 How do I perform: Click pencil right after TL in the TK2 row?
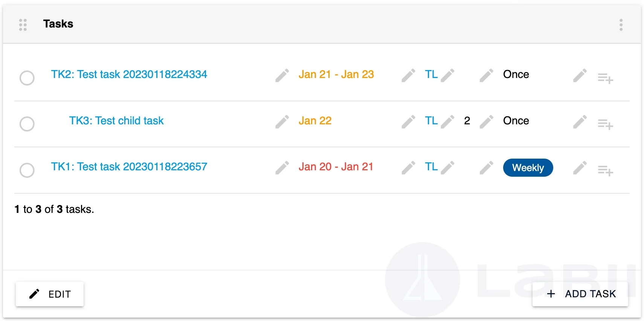tap(447, 75)
